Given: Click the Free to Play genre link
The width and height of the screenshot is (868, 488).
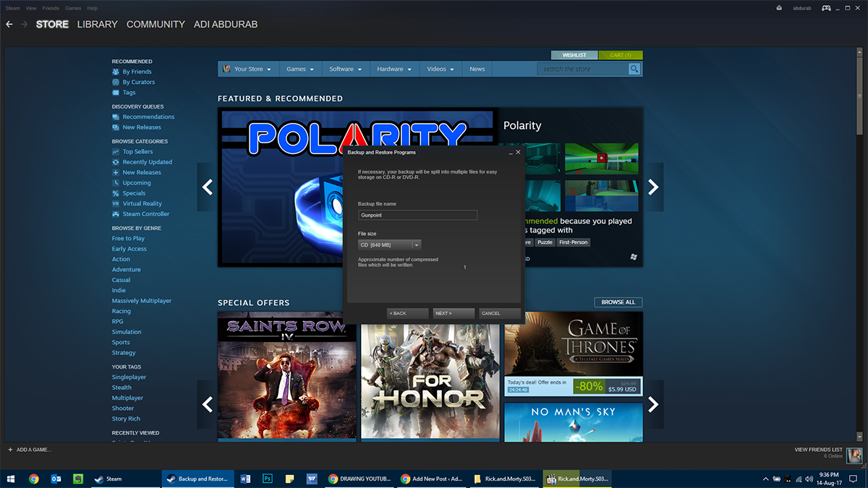Looking at the screenshot, I should click(128, 239).
